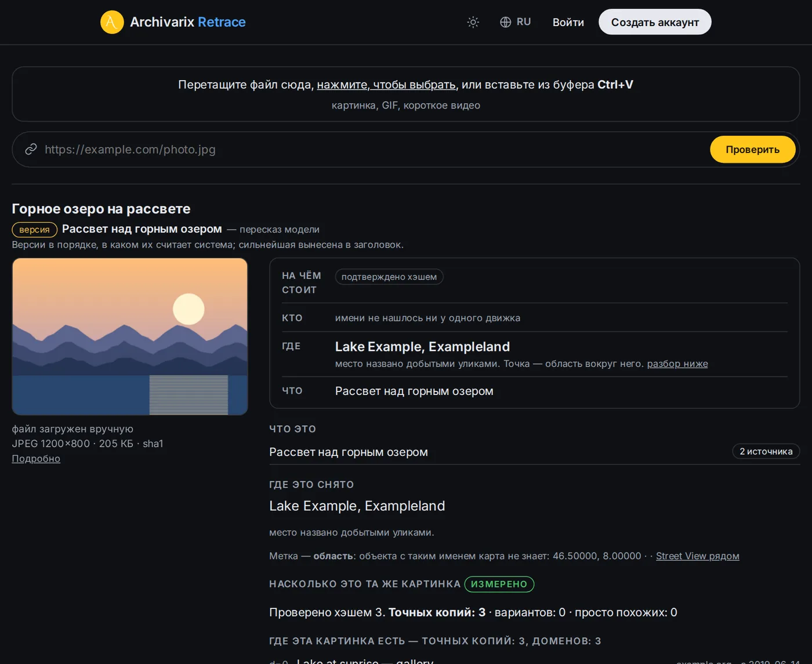Open the Подробно file details link
Image resolution: width=812 pixels, height=664 pixels.
coord(36,459)
